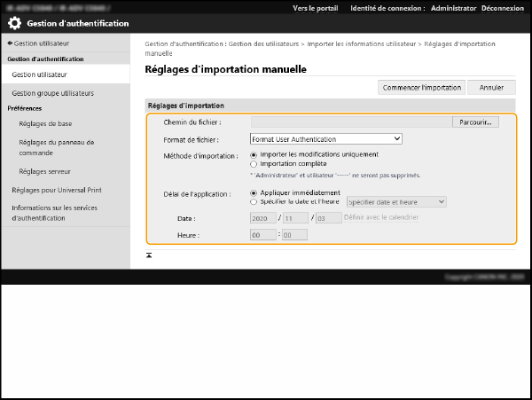
Task: Select Importation complète radio option
Action: click(254, 164)
